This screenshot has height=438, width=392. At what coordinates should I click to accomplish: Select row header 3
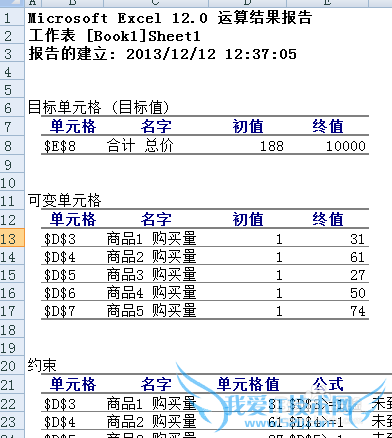tap(12, 54)
